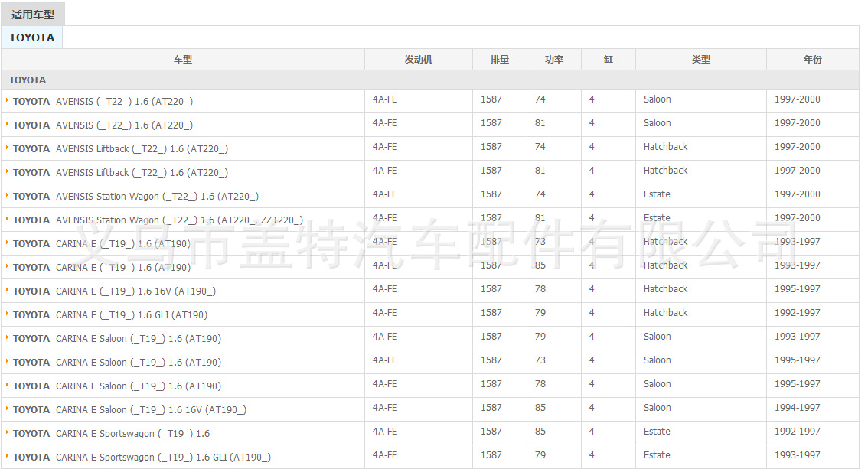Open AVENSIS Station Wagon (AT220_, ZZT220_) link

tap(158, 220)
